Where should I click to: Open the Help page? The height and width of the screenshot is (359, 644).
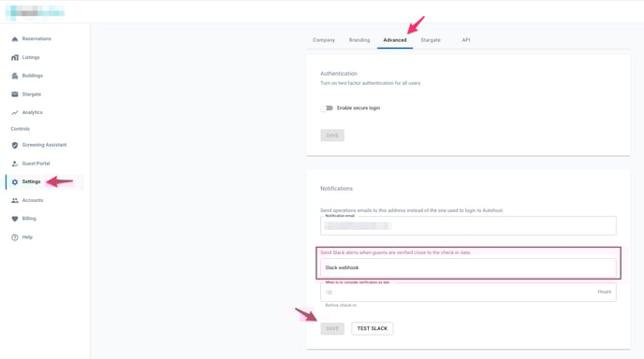point(27,237)
